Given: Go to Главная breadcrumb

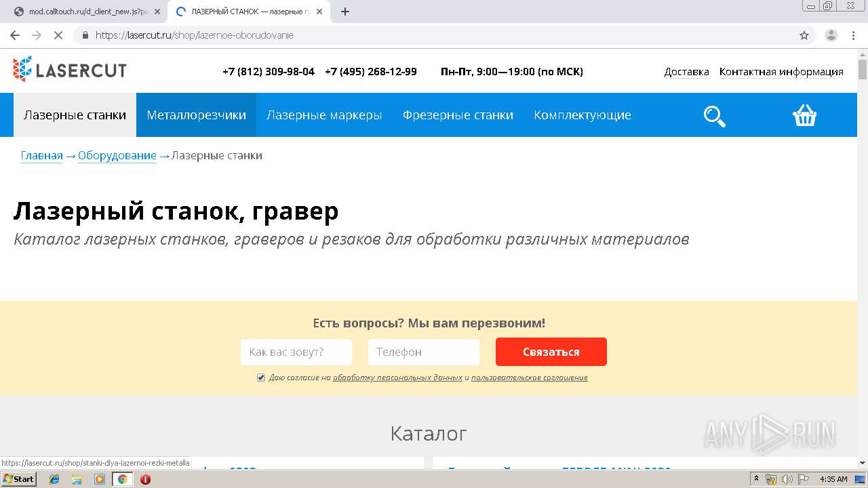Looking at the screenshot, I should [41, 155].
